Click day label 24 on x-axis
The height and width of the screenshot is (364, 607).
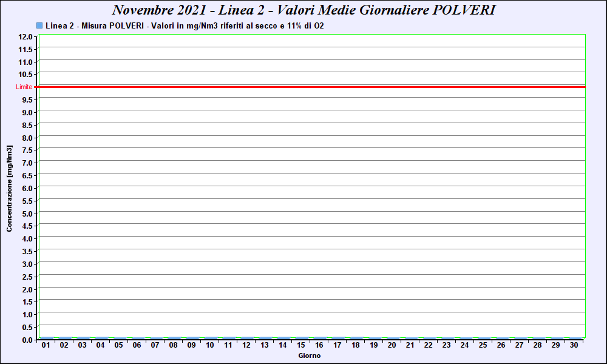coord(464,345)
